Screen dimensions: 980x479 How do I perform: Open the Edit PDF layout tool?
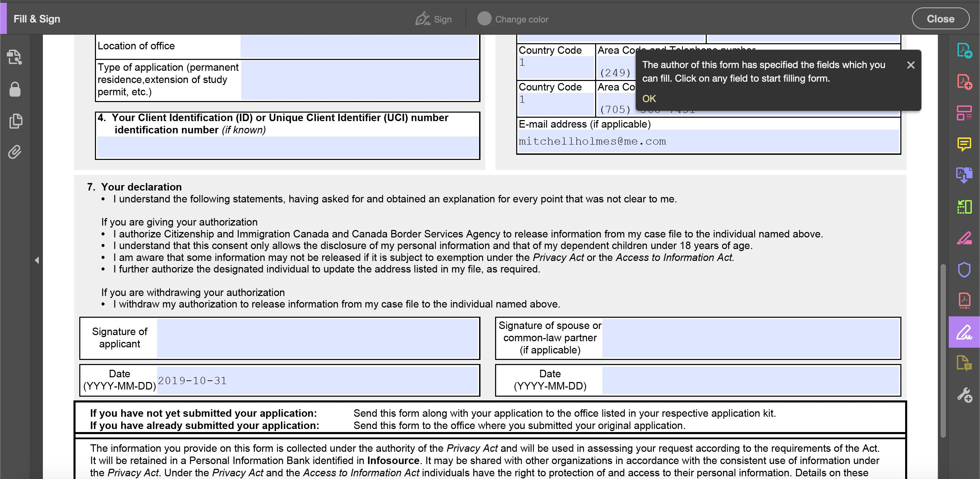click(x=964, y=113)
